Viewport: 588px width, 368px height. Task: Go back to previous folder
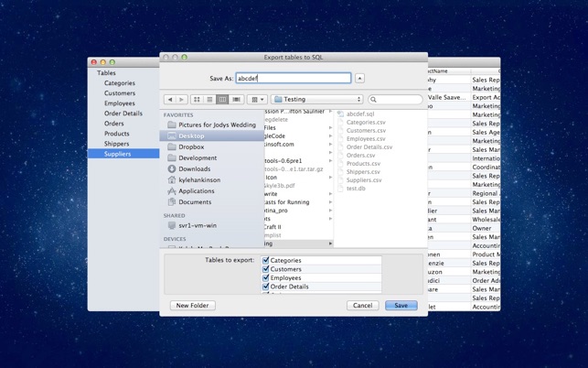(x=169, y=99)
